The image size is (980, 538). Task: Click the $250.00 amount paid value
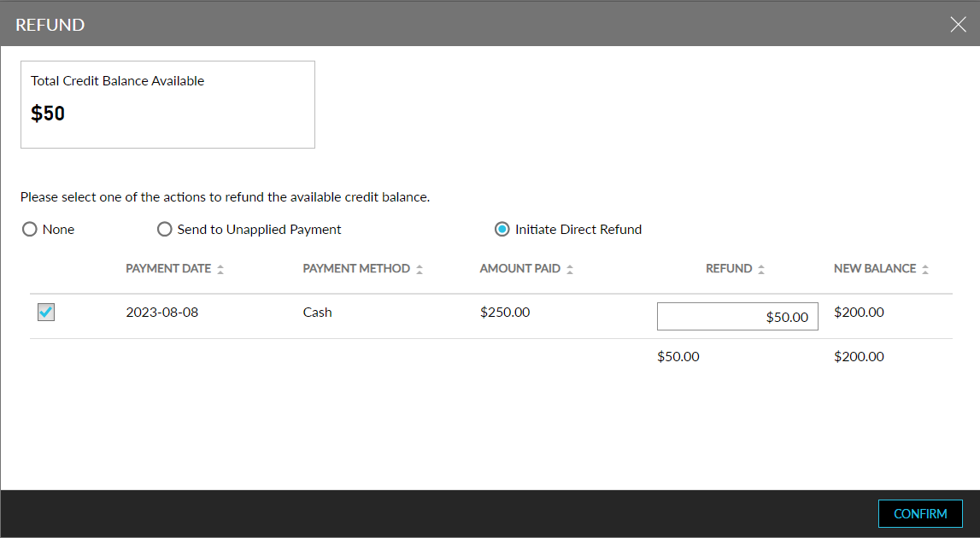pyautogui.click(x=505, y=312)
